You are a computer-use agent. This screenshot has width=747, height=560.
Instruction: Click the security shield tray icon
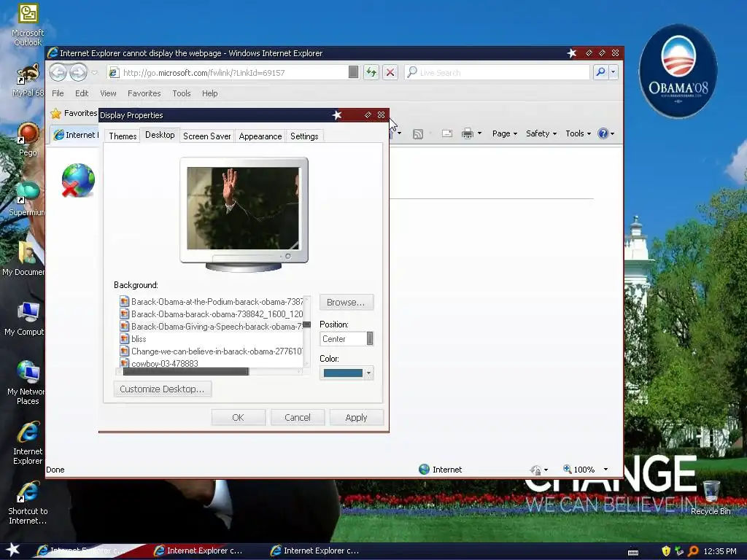tap(665, 551)
